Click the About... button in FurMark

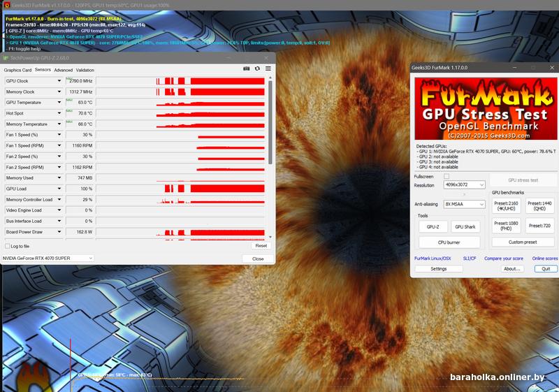512,269
